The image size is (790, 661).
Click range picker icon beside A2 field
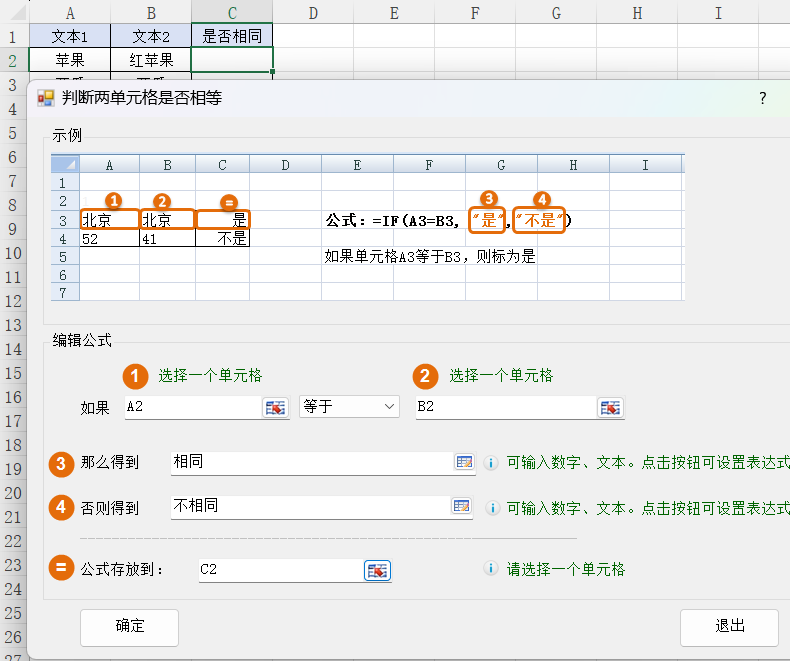click(x=274, y=407)
